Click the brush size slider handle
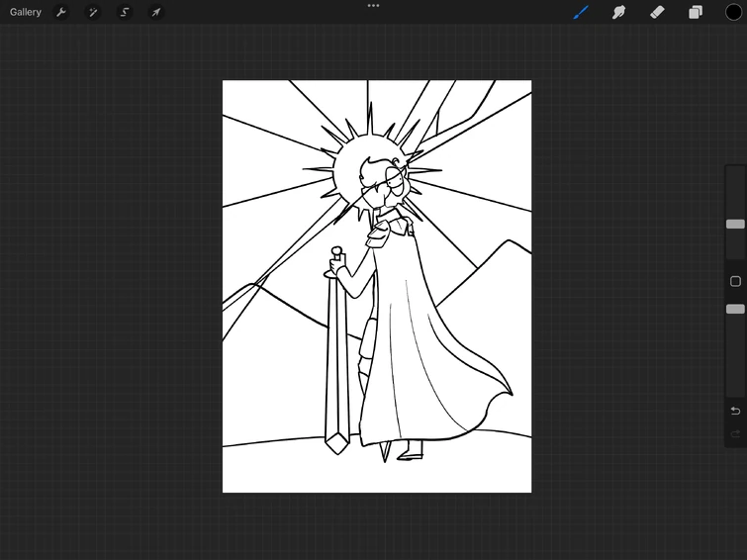Screen dimensions: 747x560 coord(735,224)
